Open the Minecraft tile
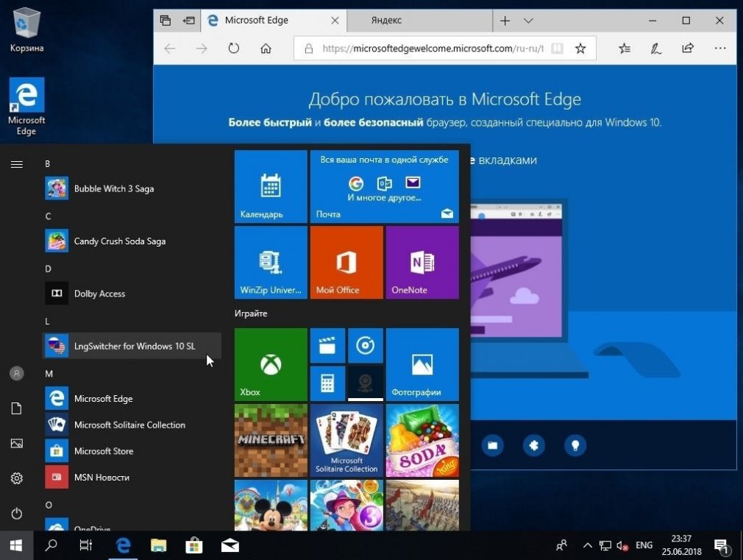Image resolution: width=743 pixels, height=560 pixels. click(271, 440)
